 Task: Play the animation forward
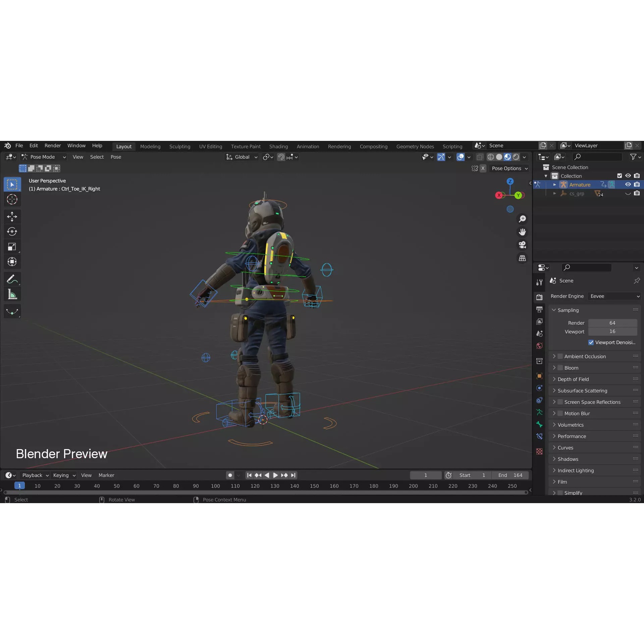275,475
